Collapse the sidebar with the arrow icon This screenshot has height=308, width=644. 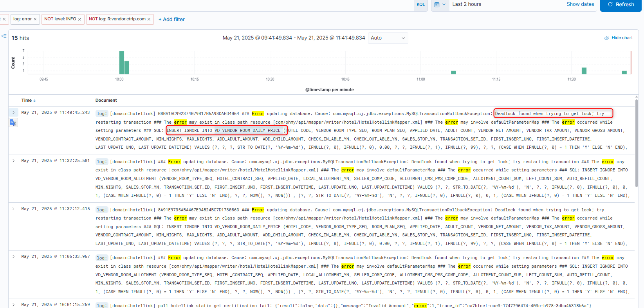(4, 36)
